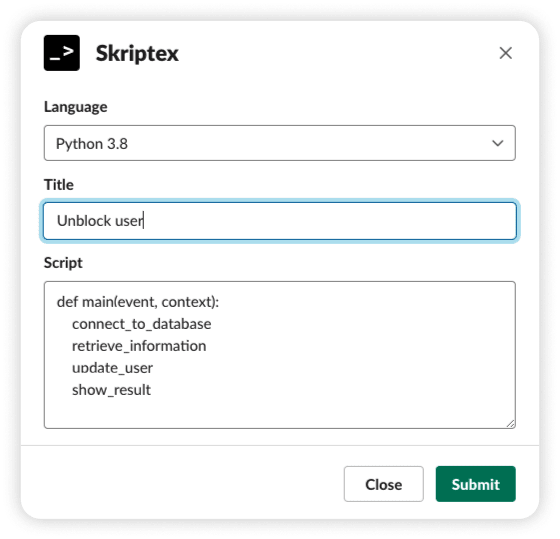
Task: Click the Script box resize handle
Action: [x=510, y=423]
